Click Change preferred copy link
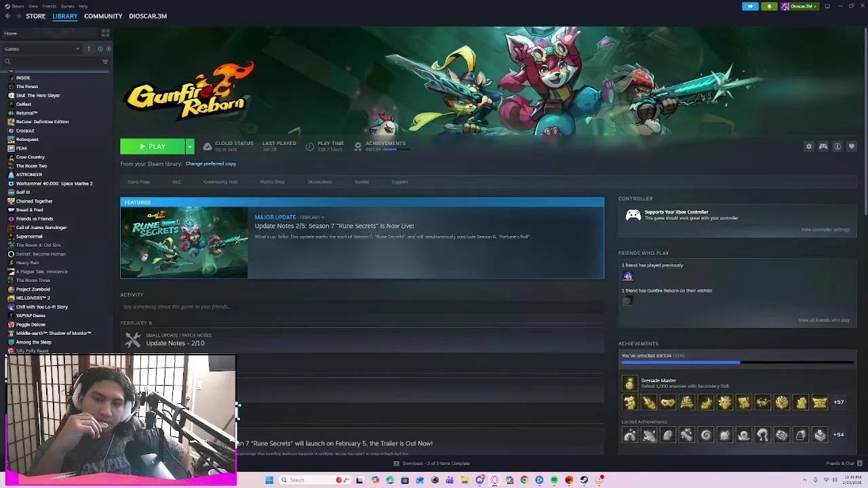This screenshot has height=488, width=868. [211, 164]
